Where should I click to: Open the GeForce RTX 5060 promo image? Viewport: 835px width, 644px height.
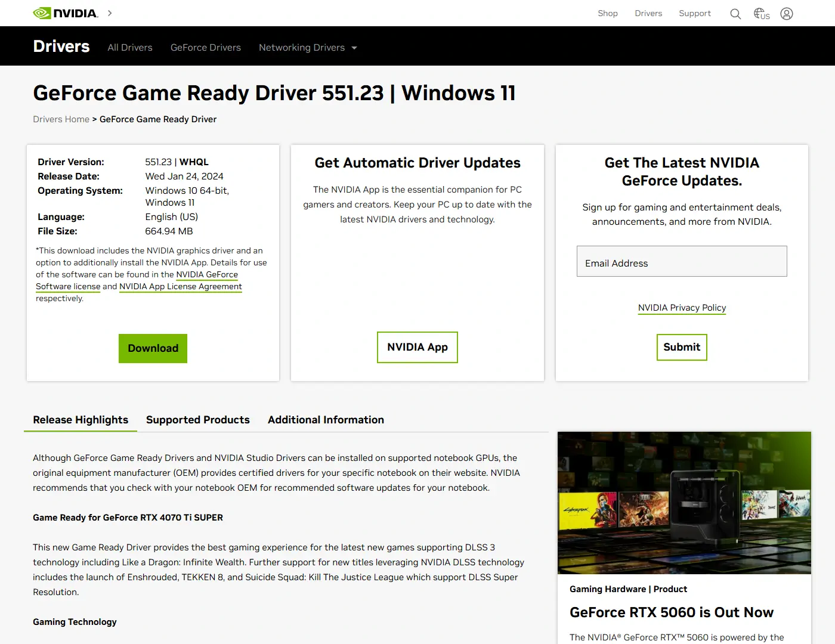tap(684, 503)
